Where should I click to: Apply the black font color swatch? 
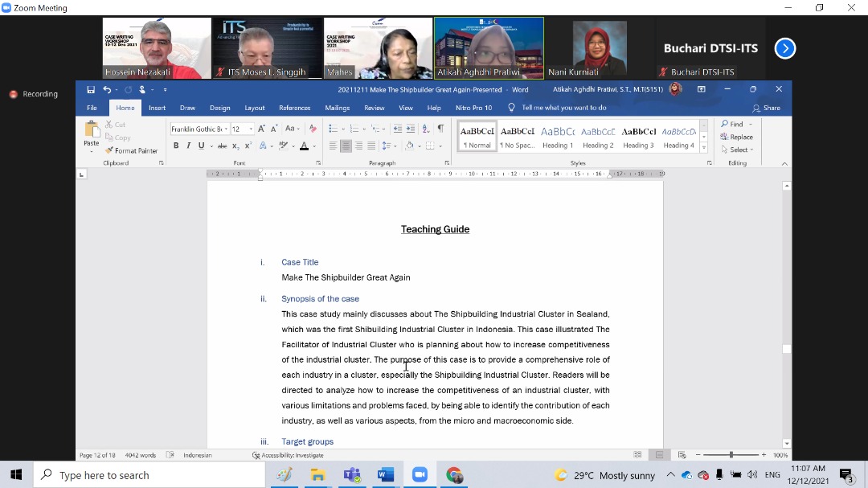click(x=304, y=146)
